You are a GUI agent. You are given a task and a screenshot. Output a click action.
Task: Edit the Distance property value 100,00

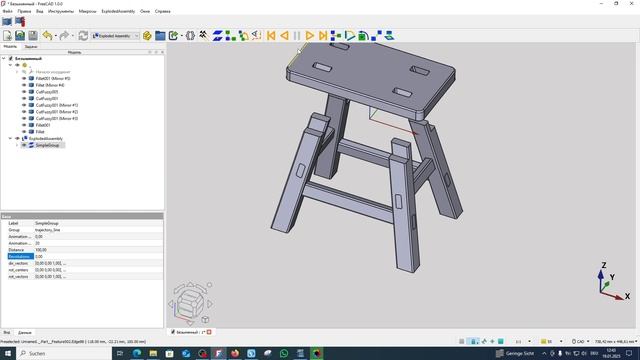(x=98, y=250)
